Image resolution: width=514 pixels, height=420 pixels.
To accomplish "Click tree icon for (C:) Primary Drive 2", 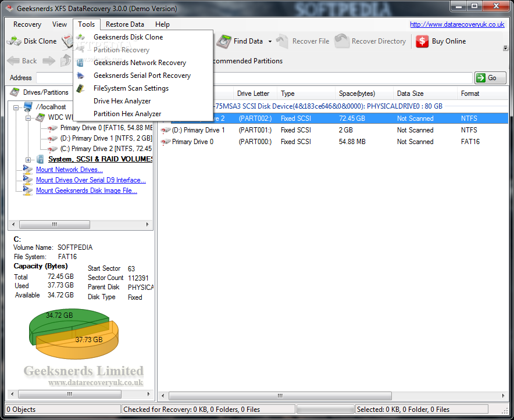I will click(52, 149).
